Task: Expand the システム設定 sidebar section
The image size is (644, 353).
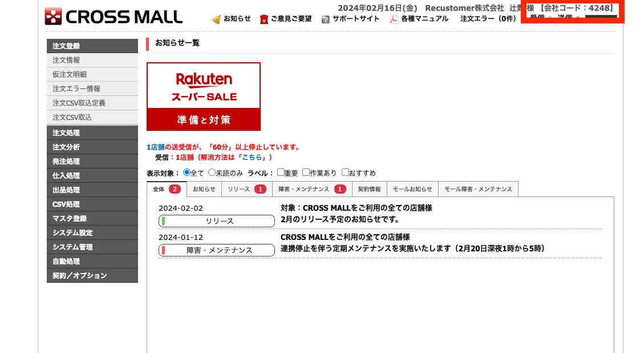Action: pyautogui.click(x=92, y=233)
